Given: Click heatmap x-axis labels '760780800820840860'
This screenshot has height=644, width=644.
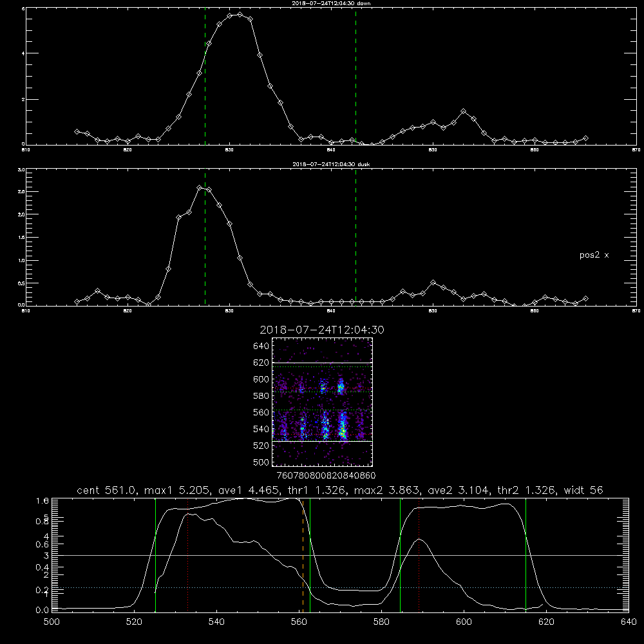Looking at the screenshot, I should [327, 475].
